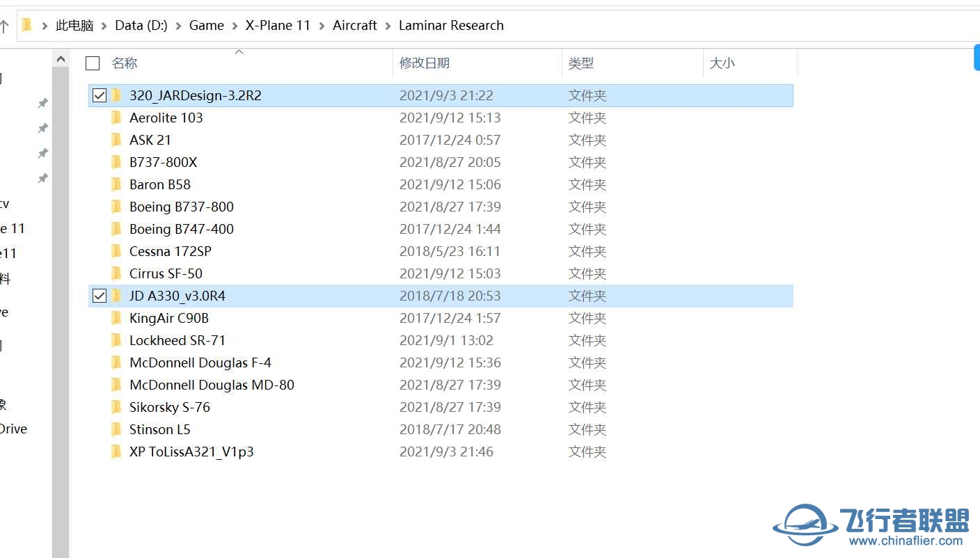Click the folder icon beside Cessna 172SP
Viewport: 980px width, 558px height.
(117, 251)
